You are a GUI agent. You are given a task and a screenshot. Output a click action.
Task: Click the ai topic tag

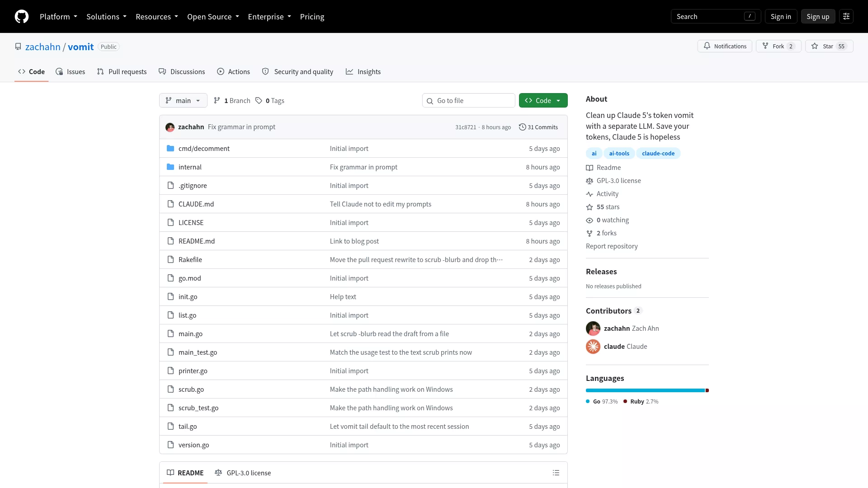coord(594,154)
